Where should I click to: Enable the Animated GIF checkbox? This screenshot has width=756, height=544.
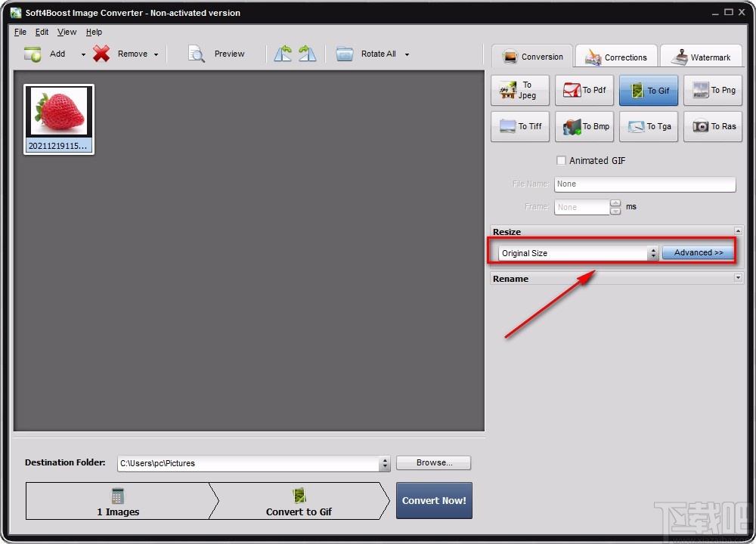561,160
